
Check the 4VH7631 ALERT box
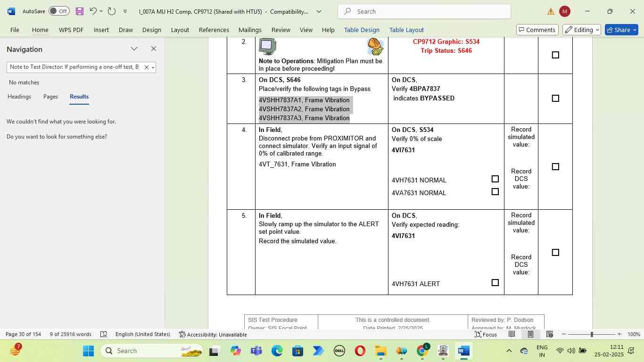[x=495, y=283]
